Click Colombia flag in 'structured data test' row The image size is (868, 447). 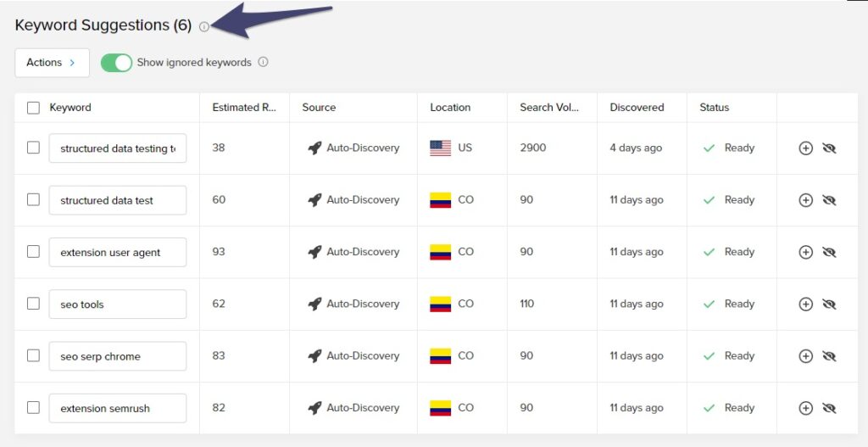click(x=440, y=200)
